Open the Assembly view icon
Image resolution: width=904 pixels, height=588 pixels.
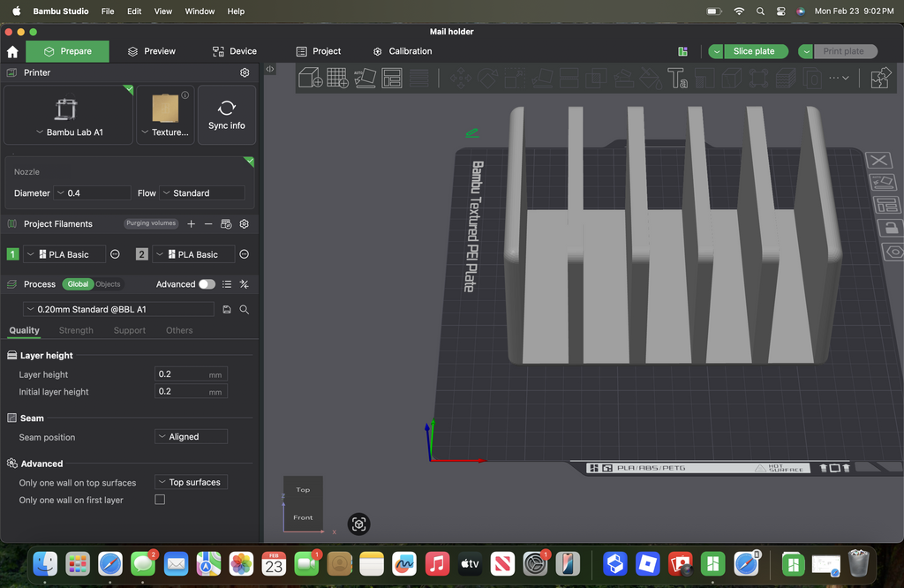880,78
